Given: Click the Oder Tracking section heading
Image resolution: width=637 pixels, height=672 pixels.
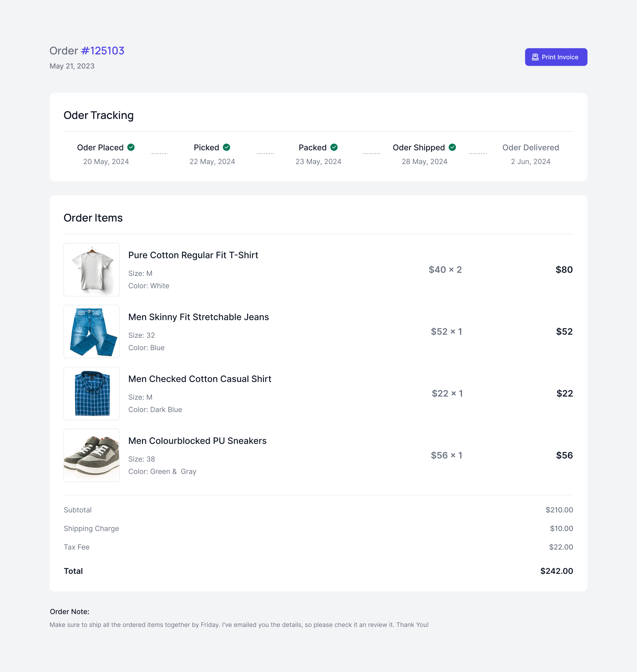Looking at the screenshot, I should pos(98,116).
